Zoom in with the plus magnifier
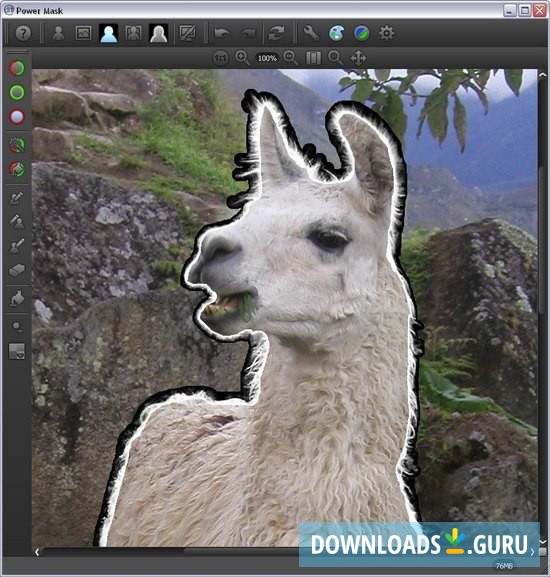Screen dimensions: 550x577 pyautogui.click(x=242, y=58)
